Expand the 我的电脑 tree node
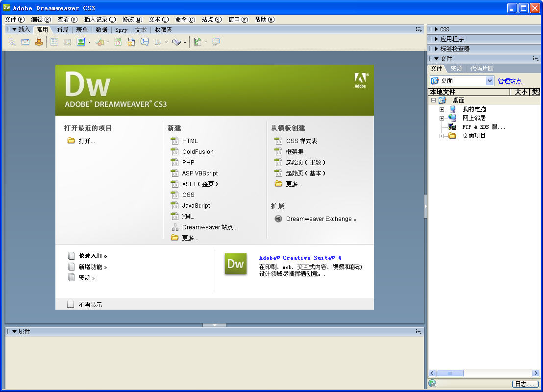 [443, 109]
